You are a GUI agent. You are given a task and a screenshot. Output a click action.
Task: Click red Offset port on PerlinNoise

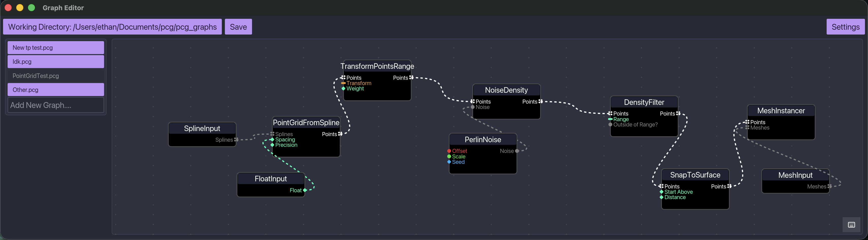coord(449,151)
